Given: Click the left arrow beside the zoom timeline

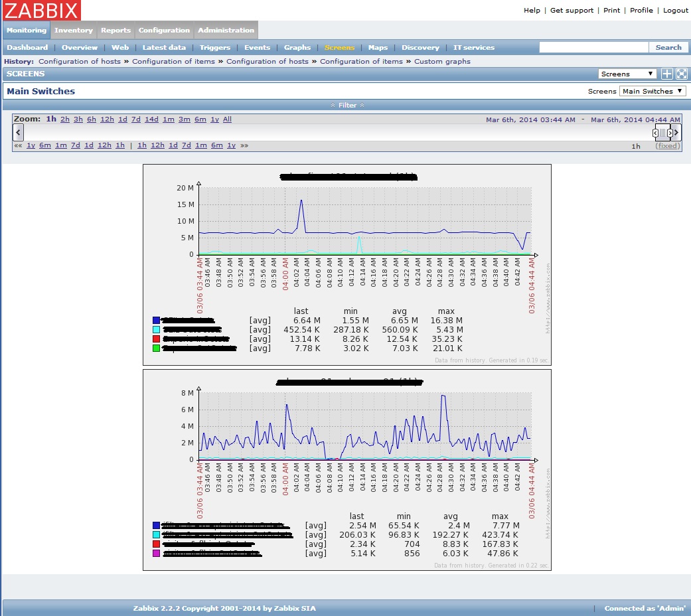Looking at the screenshot, I should click(x=17, y=132).
